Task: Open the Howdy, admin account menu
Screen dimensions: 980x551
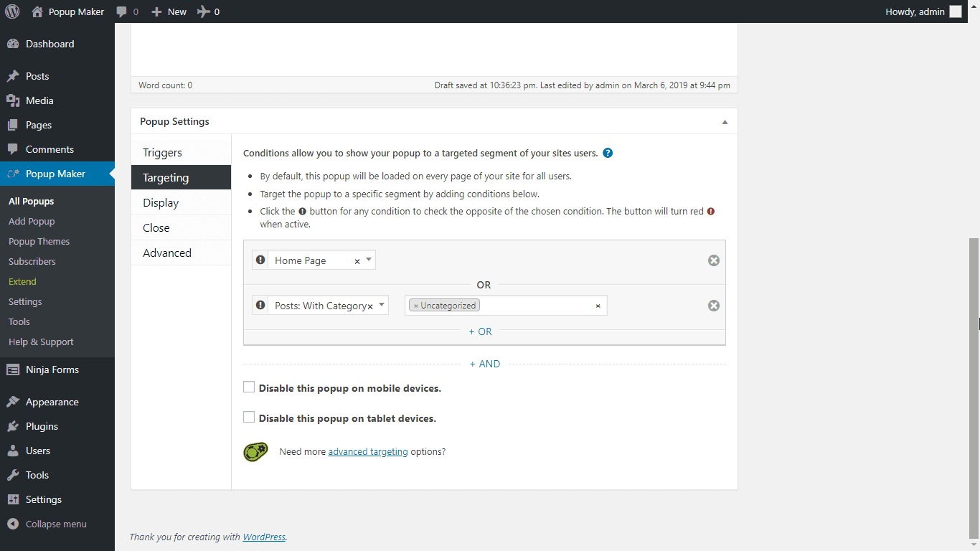Action: 923,11
